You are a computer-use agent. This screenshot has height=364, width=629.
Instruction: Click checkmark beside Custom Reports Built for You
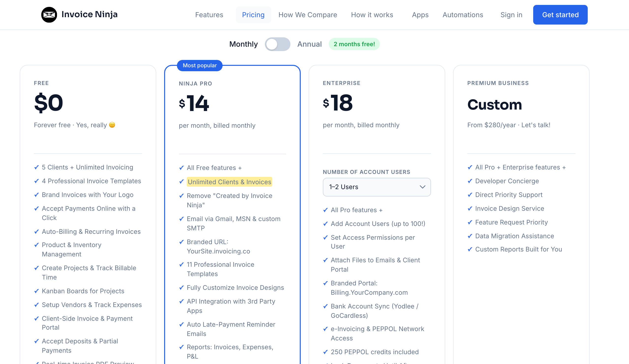pos(470,249)
